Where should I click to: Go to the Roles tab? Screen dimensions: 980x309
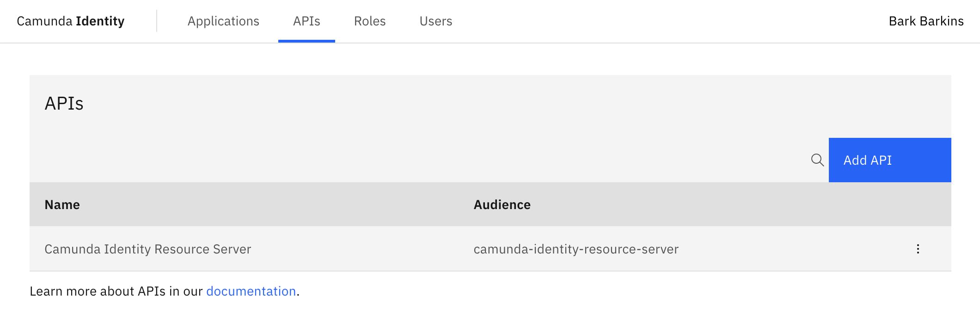click(x=370, y=21)
